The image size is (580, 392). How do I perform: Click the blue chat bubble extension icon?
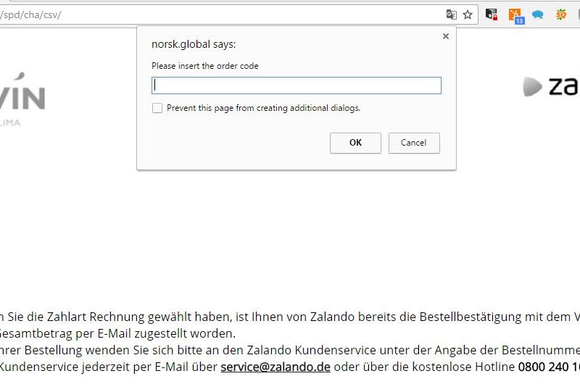coord(538,14)
